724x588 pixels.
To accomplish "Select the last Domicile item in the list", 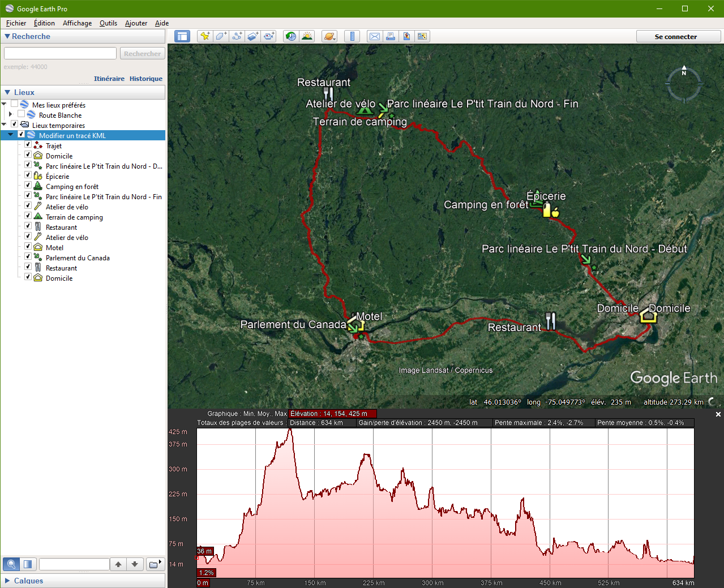I will pyautogui.click(x=59, y=278).
